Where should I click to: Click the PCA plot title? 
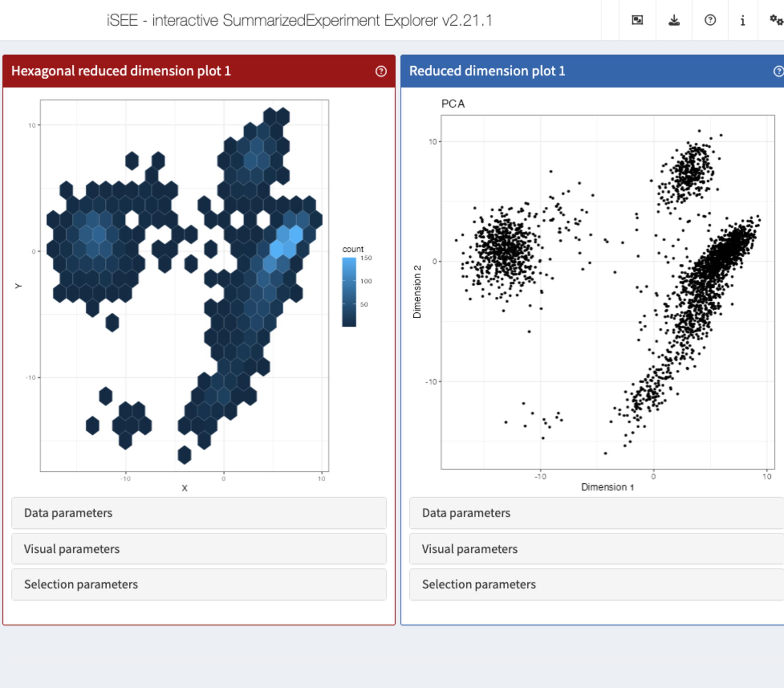click(453, 104)
